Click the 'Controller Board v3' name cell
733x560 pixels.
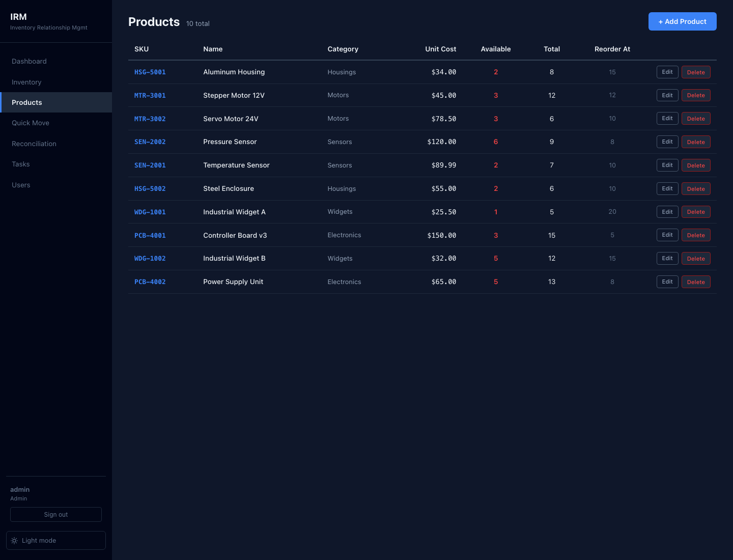coord(235,235)
